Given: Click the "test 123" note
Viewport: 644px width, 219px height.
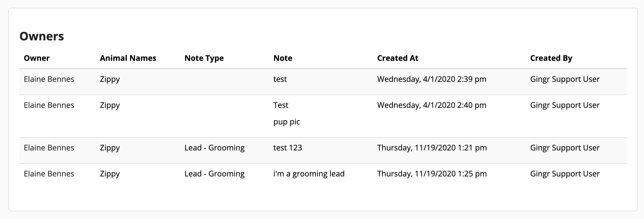Looking at the screenshot, I should [288, 148].
